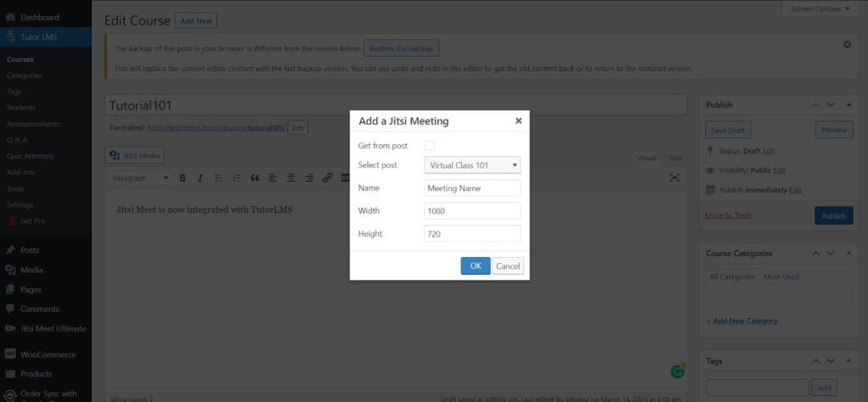Select the All Categories tab
The image size is (868, 402).
coord(732,276)
